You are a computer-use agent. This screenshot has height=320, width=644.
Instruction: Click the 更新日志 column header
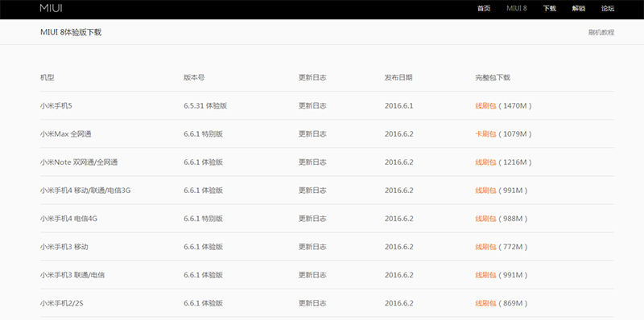pos(312,77)
